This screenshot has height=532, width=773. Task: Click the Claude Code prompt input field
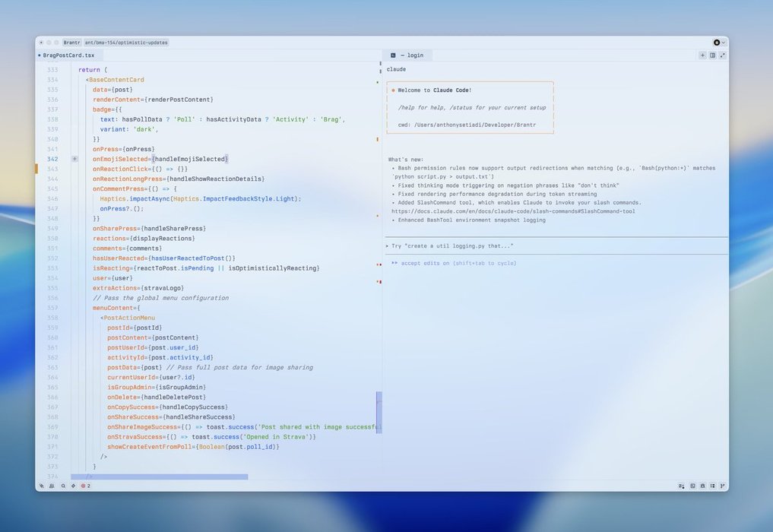555,245
